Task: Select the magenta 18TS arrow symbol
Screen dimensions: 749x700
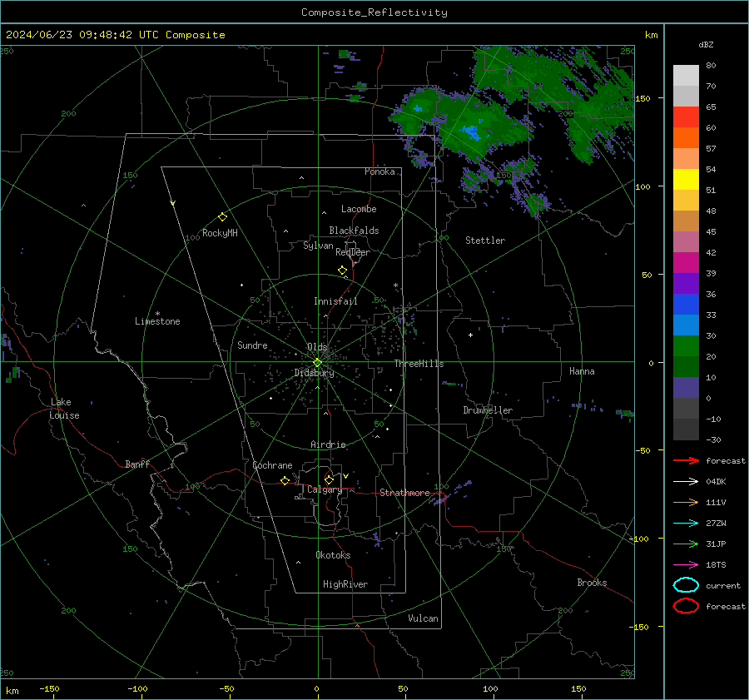Action: point(686,565)
